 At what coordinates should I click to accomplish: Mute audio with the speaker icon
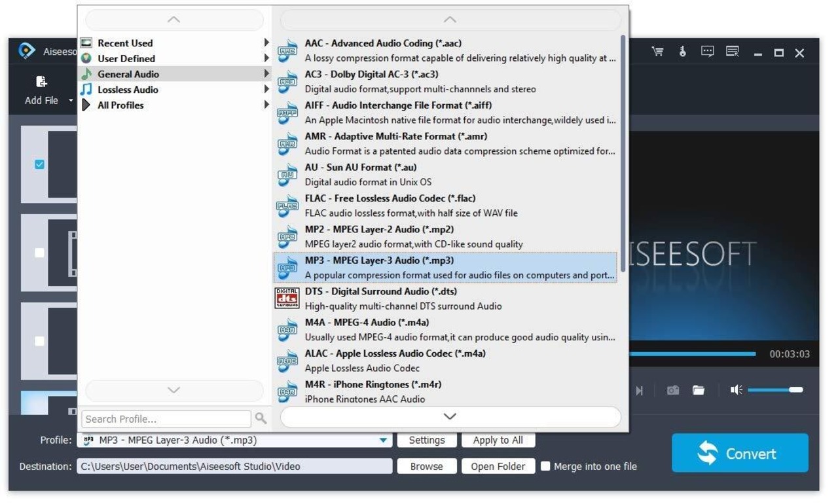[737, 390]
